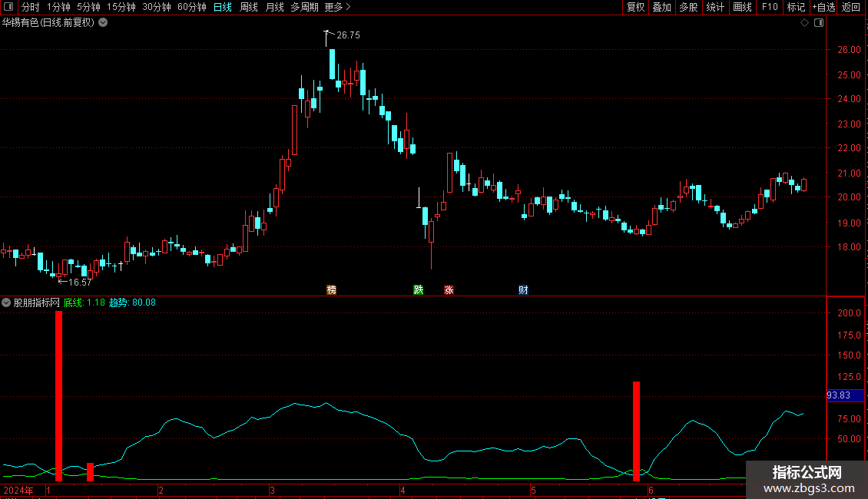Image resolution: width=868 pixels, height=499 pixels.
Task: Click the 26.00 price axis label
Action: point(849,50)
